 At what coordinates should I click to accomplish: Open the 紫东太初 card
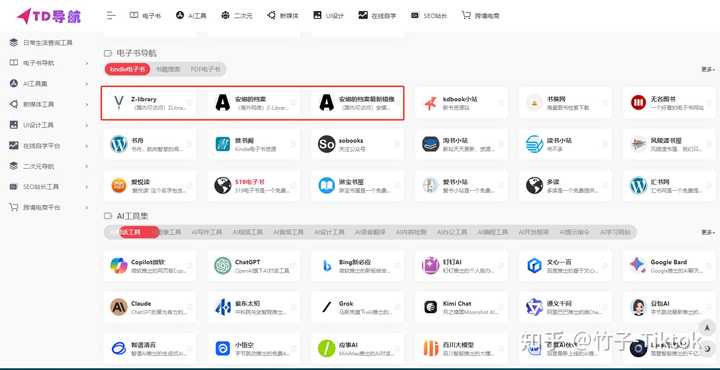click(253, 307)
